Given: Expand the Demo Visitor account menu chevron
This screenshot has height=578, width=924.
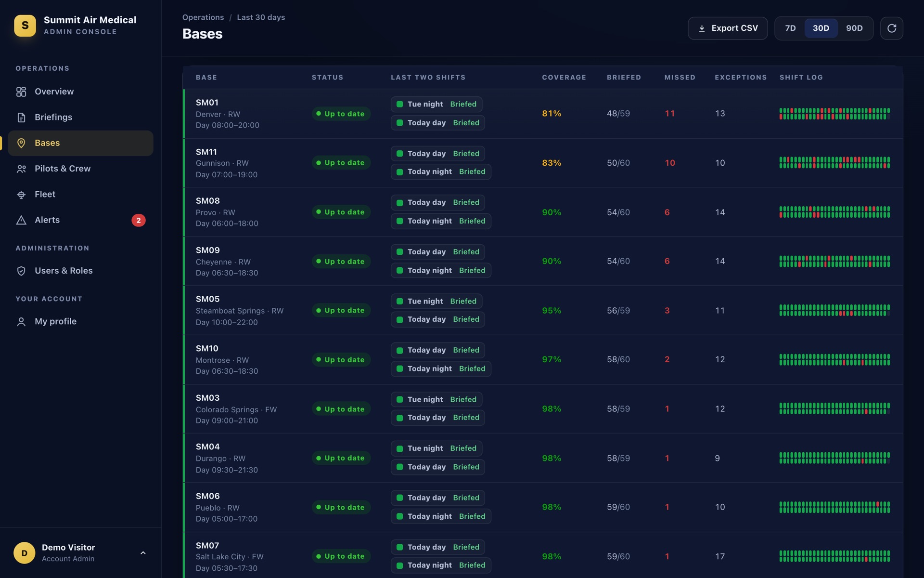Looking at the screenshot, I should click(x=143, y=553).
